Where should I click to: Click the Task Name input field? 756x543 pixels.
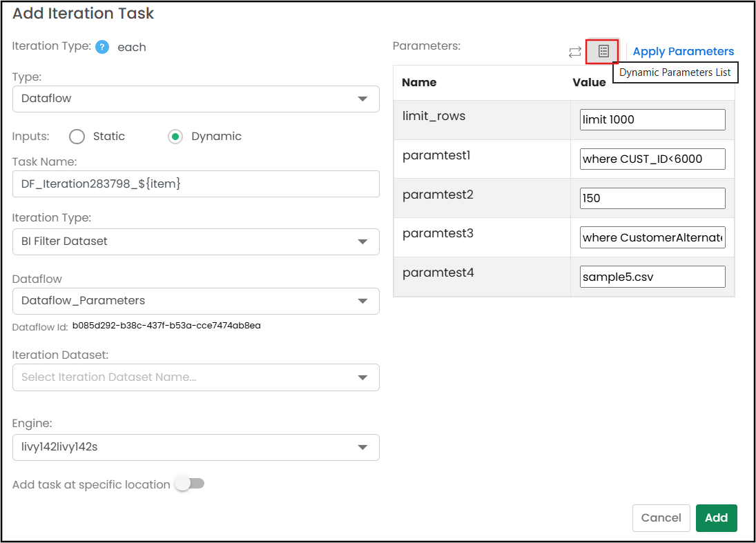(196, 184)
